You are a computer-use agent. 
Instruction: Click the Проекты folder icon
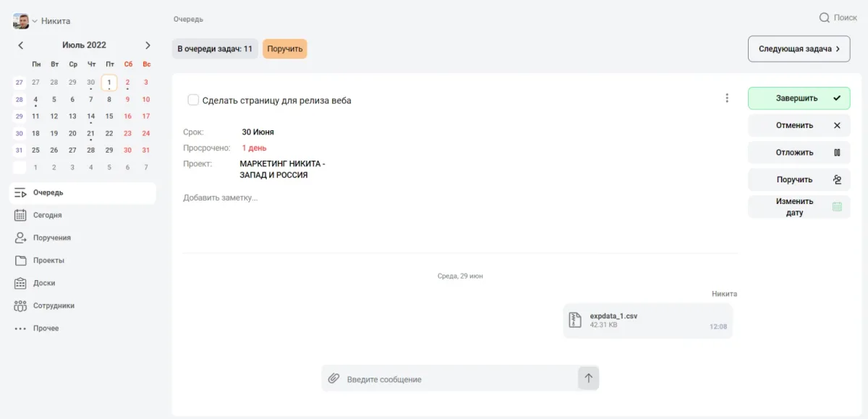17,260
